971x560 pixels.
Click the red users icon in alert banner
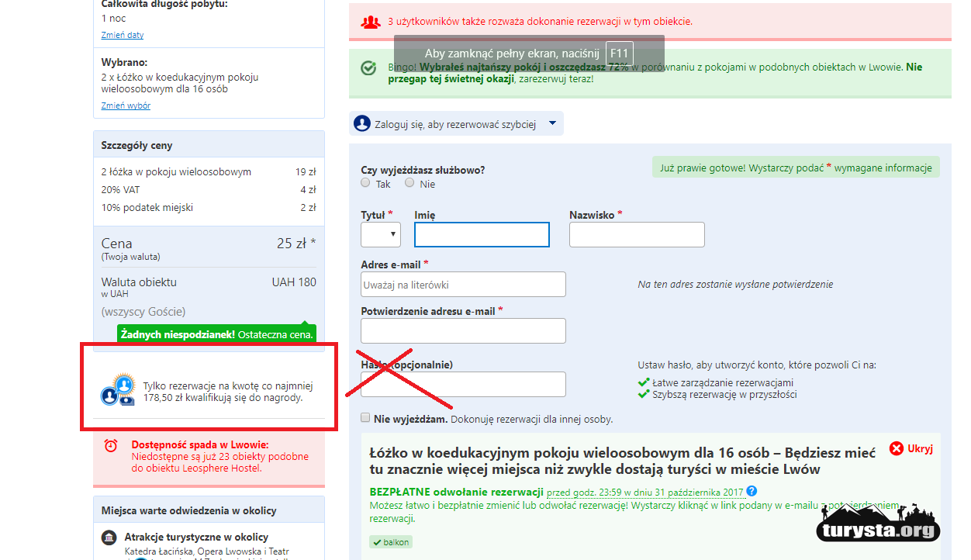click(371, 22)
